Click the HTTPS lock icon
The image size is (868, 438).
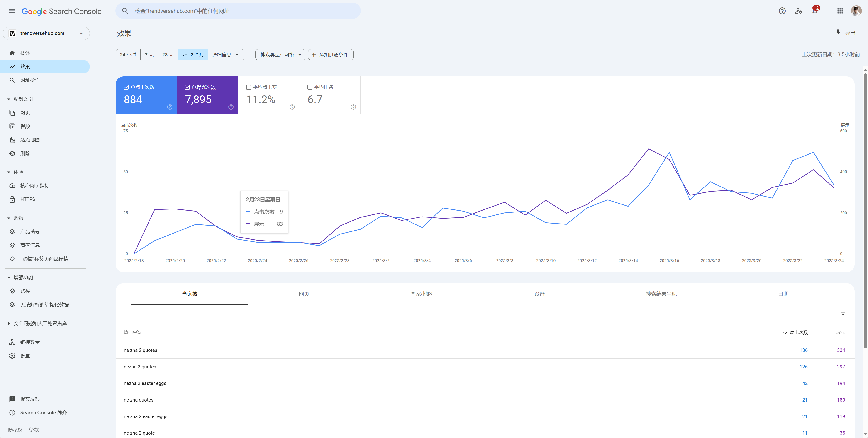pos(12,199)
